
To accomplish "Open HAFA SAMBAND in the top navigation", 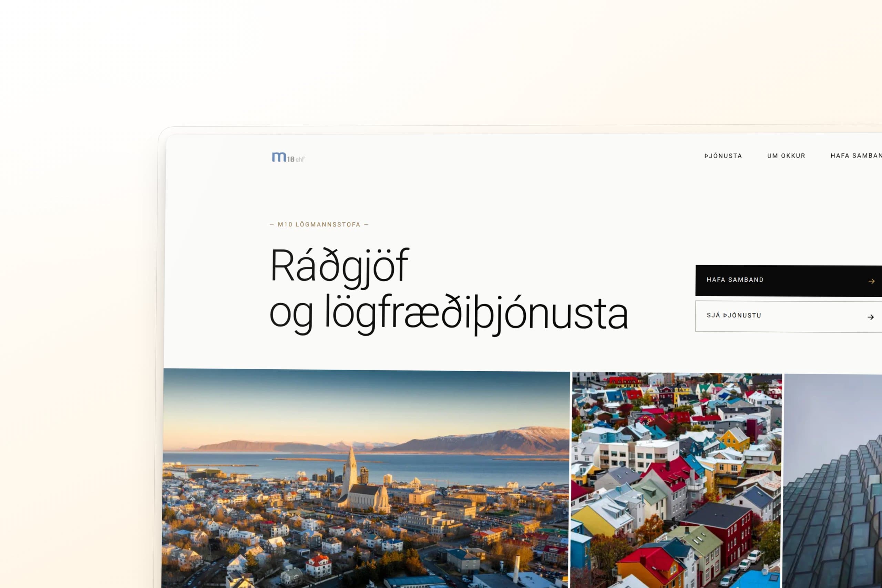I will point(856,156).
